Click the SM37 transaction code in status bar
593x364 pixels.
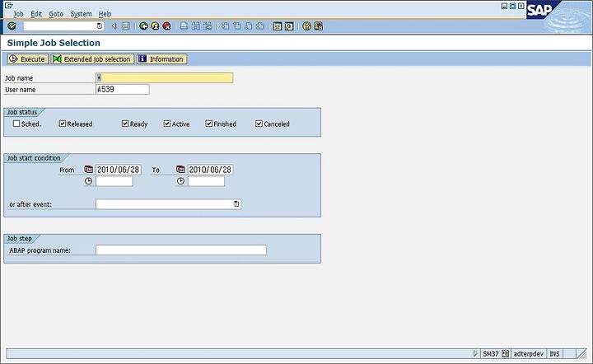(491, 354)
